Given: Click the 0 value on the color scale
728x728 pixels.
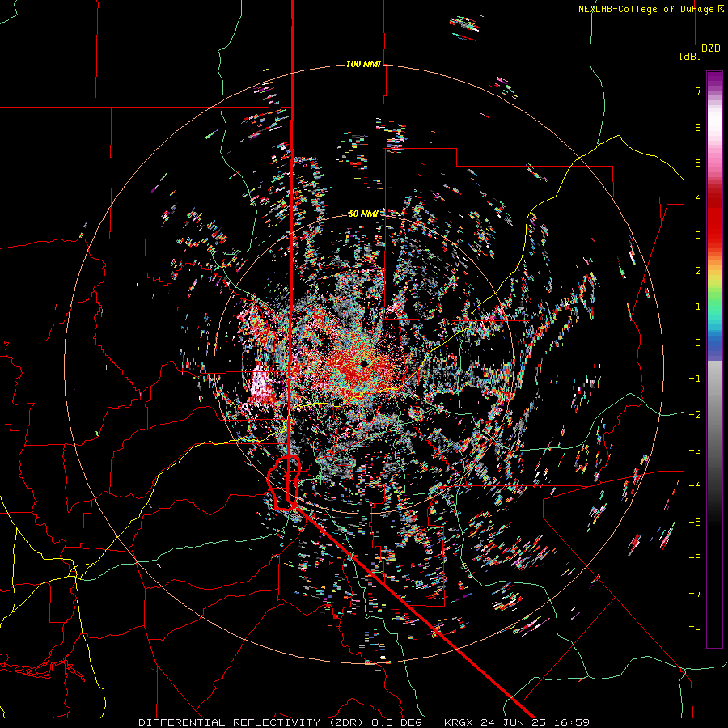Looking at the screenshot, I should 698,343.
